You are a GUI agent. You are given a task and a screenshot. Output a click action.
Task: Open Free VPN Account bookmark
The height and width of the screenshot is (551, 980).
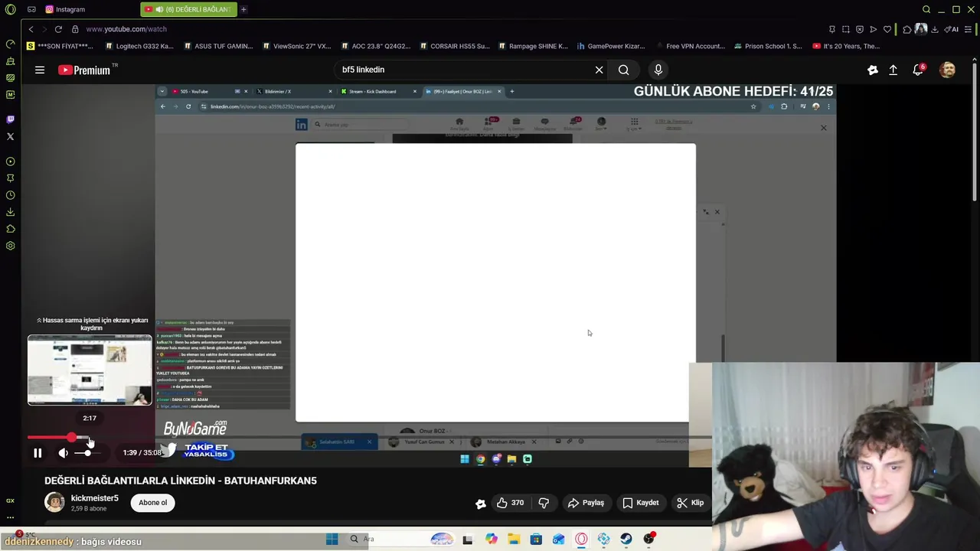tap(690, 46)
